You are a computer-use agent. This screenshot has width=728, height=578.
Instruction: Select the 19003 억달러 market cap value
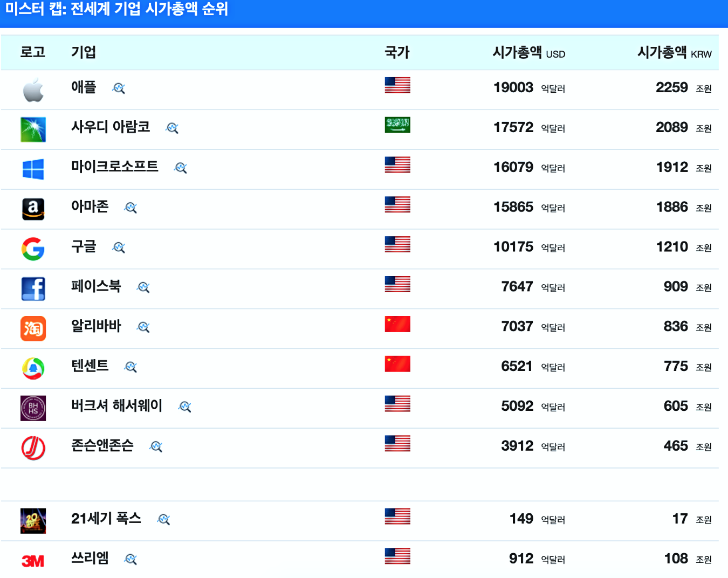[530, 87]
